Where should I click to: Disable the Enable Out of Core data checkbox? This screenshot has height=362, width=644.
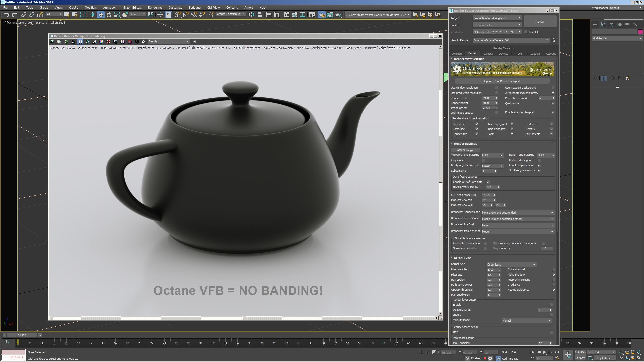[x=488, y=182]
